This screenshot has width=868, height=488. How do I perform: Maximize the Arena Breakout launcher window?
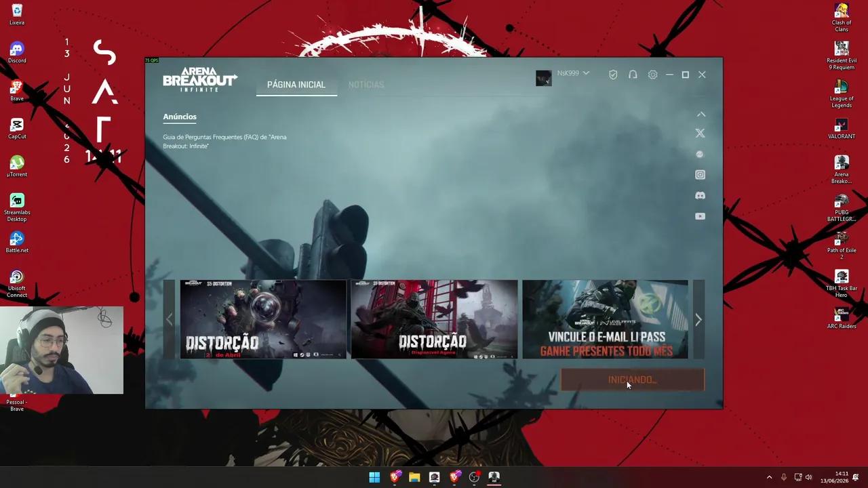pyautogui.click(x=686, y=75)
